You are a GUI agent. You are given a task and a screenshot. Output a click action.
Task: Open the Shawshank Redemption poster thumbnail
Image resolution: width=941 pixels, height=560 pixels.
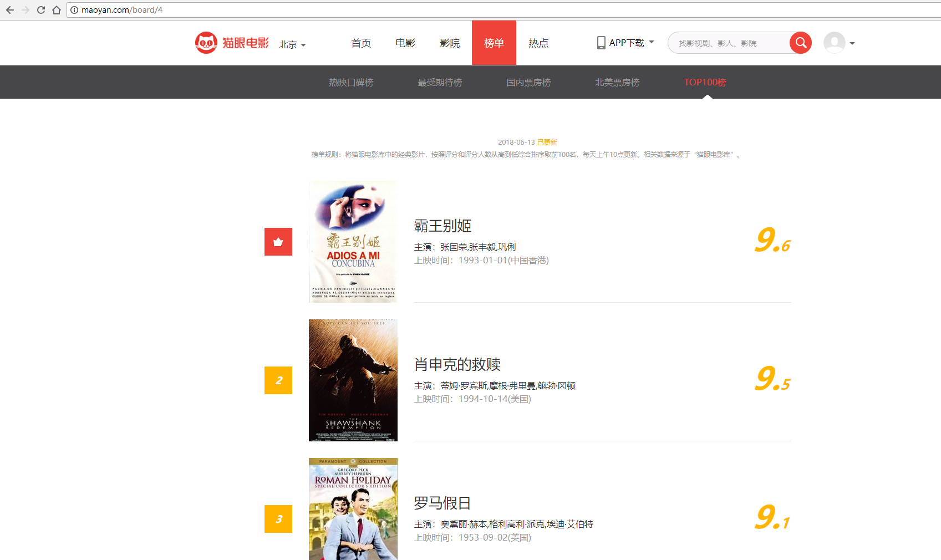(353, 380)
